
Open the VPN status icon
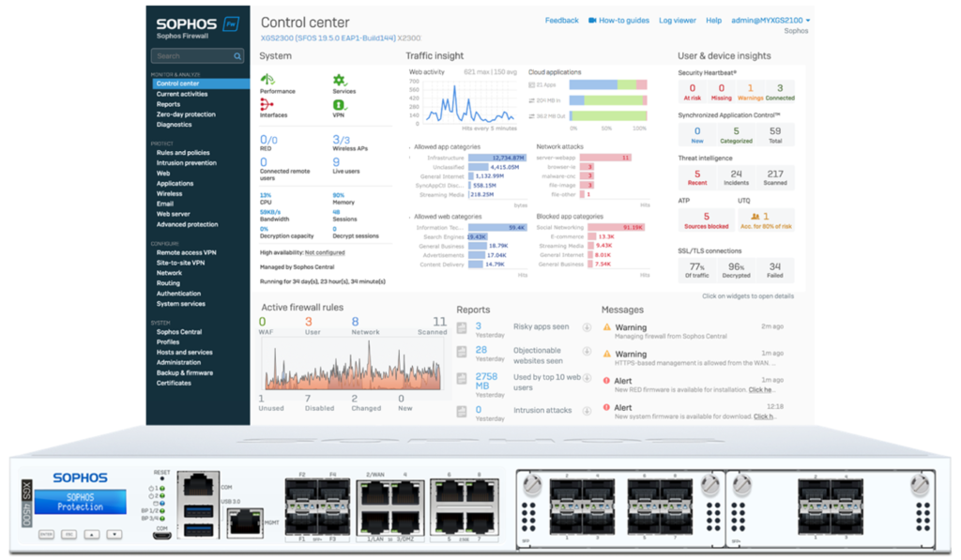(339, 105)
